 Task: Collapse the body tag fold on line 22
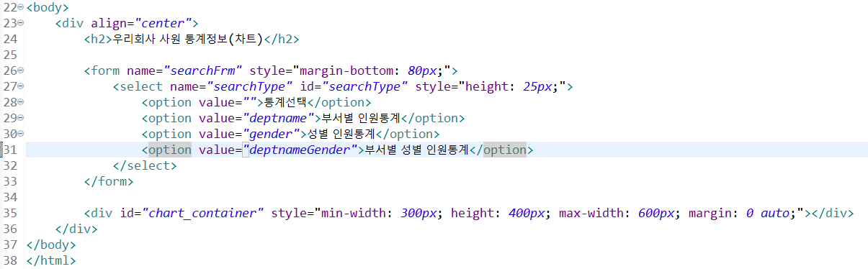pos(20,7)
